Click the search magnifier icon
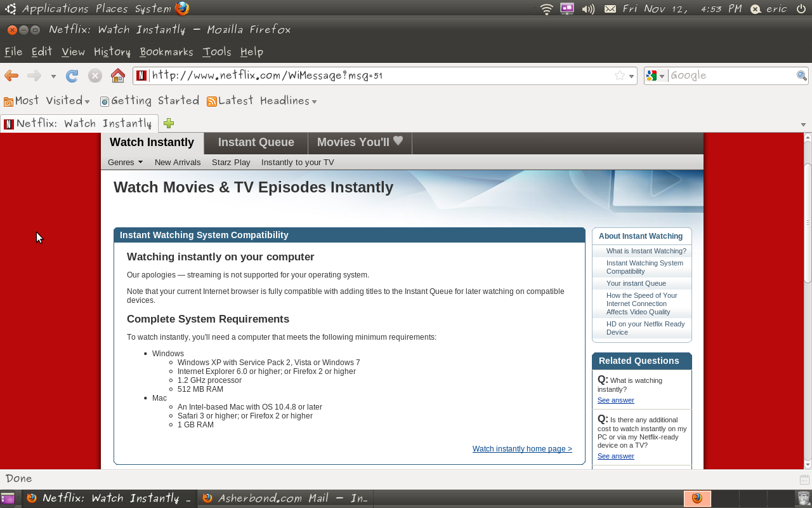The image size is (812, 508). tap(802, 76)
